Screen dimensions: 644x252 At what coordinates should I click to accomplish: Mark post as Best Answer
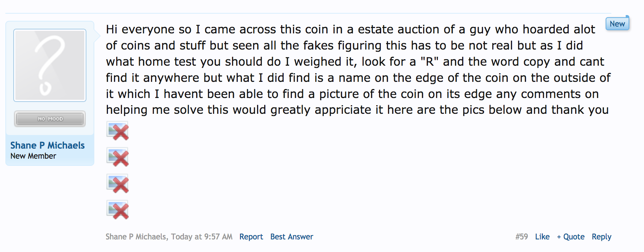tap(292, 237)
